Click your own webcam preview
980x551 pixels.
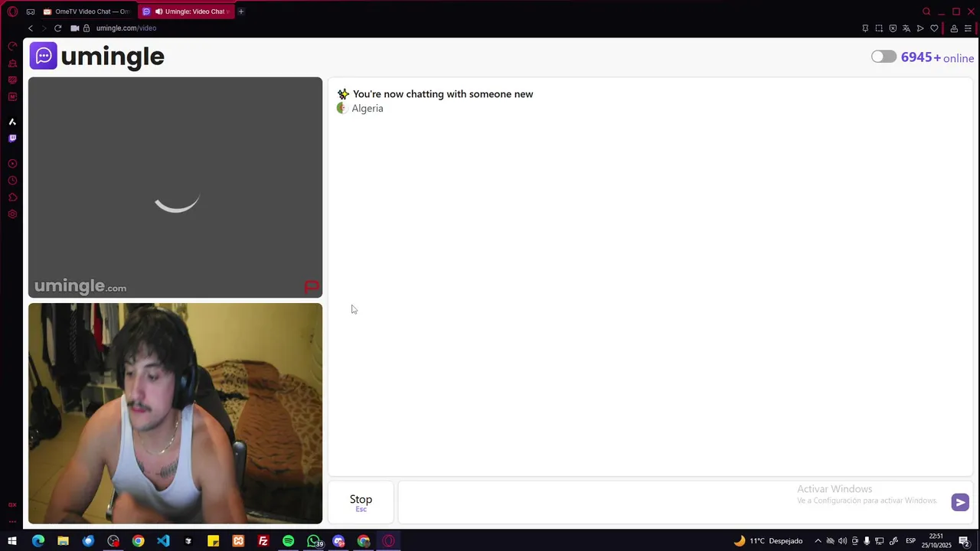click(x=175, y=413)
